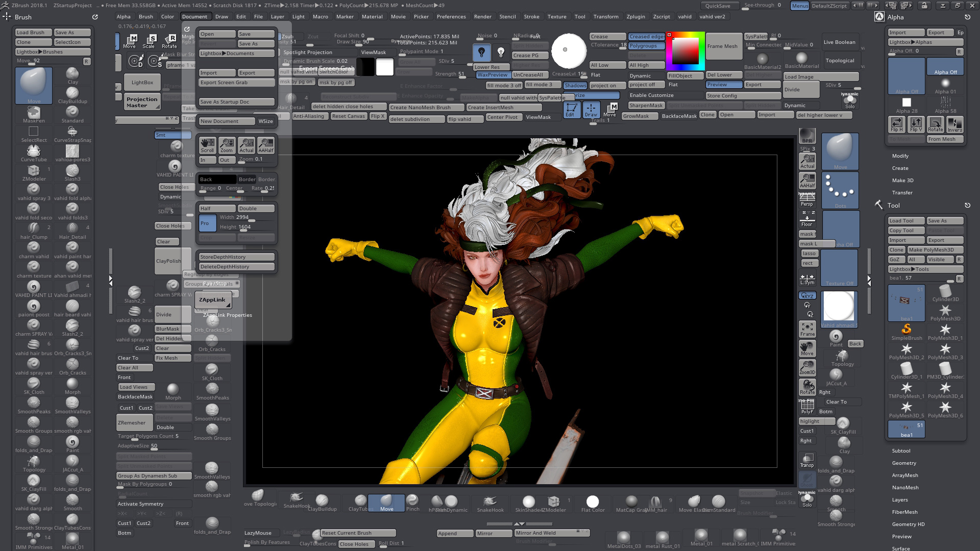Image resolution: width=980 pixels, height=551 pixels.
Task: Click the white secondary color swatch
Action: click(385, 67)
